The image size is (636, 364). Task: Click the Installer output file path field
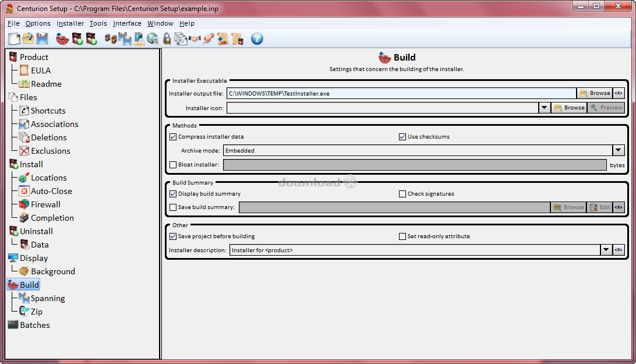pos(401,93)
